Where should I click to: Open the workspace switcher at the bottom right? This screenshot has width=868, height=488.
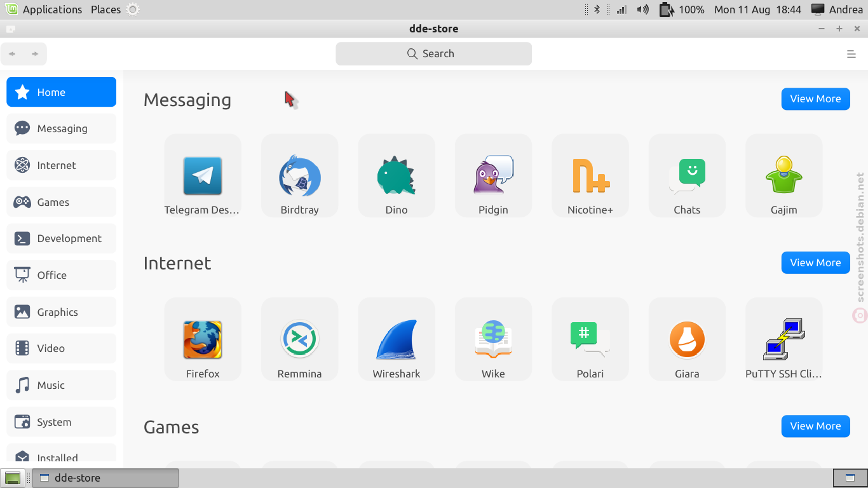[x=850, y=478]
